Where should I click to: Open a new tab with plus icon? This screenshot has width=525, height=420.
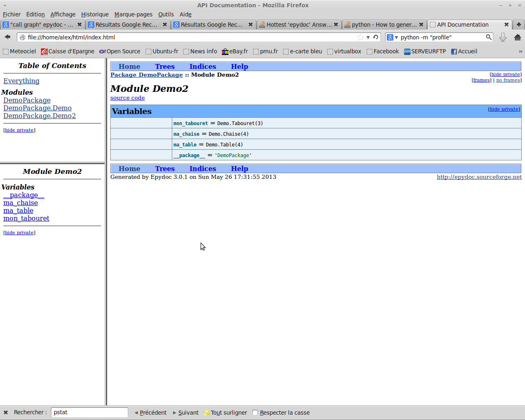click(x=519, y=25)
